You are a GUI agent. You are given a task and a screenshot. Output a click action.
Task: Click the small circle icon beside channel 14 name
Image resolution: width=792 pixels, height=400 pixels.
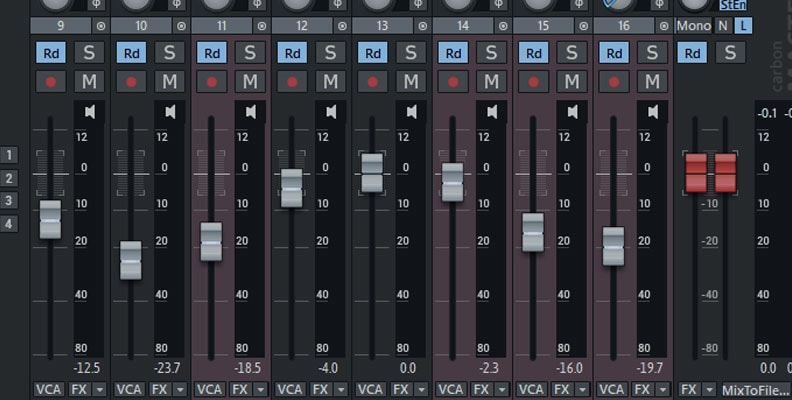[502, 25]
